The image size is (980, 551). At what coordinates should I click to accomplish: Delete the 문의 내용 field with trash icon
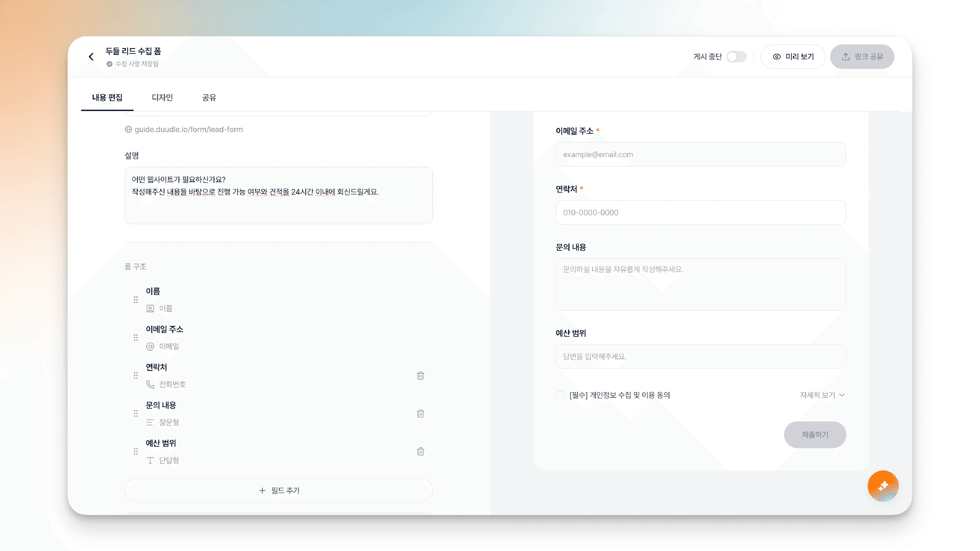click(420, 414)
